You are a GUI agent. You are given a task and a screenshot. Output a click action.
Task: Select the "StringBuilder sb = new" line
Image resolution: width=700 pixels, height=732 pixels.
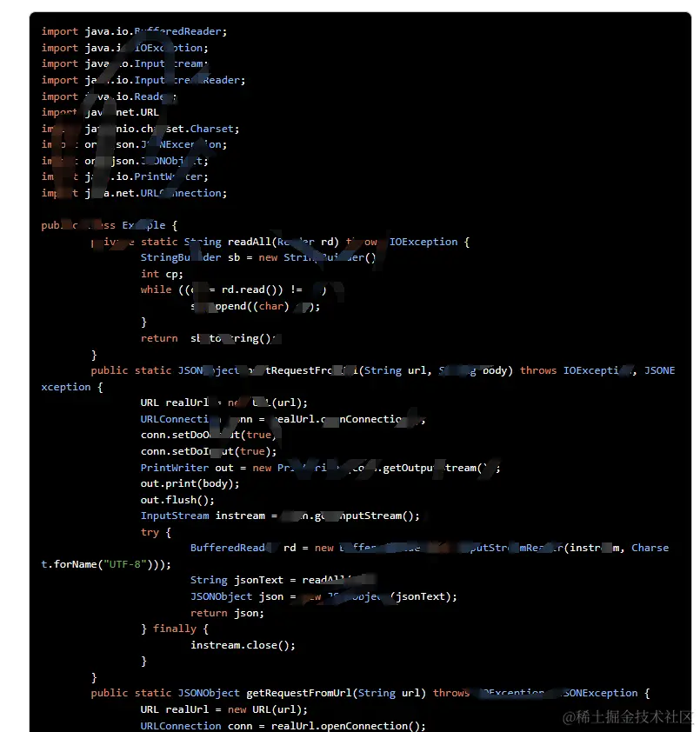(258, 257)
